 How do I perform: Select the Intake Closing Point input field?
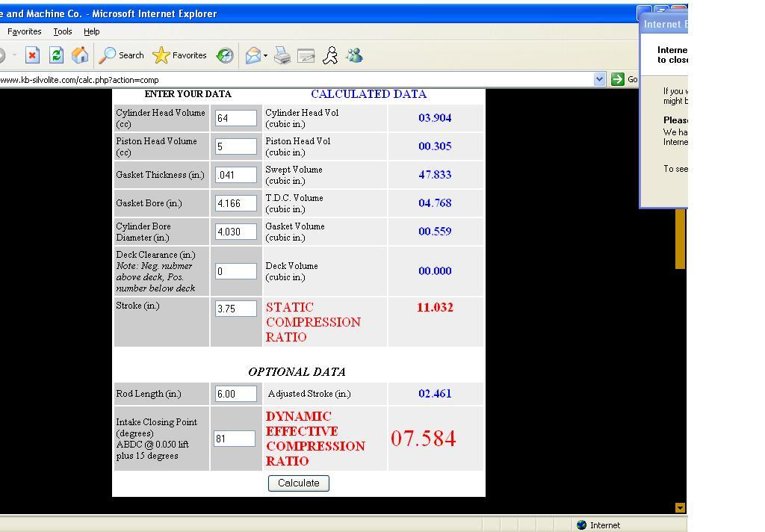pos(235,439)
